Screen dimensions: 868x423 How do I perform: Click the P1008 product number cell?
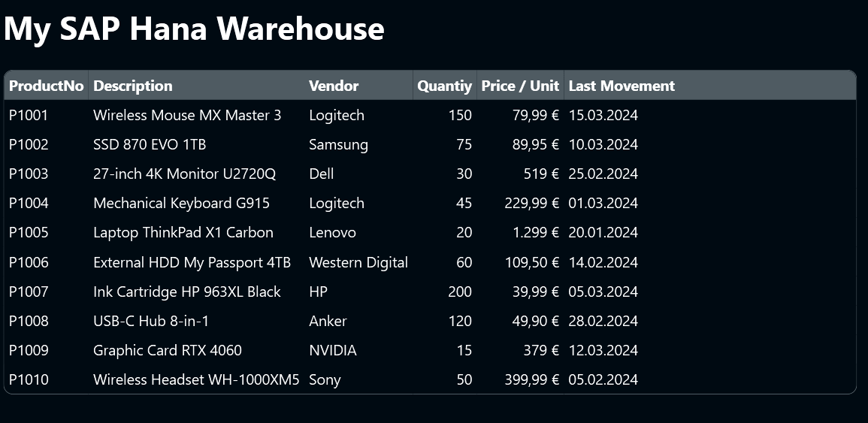point(29,322)
